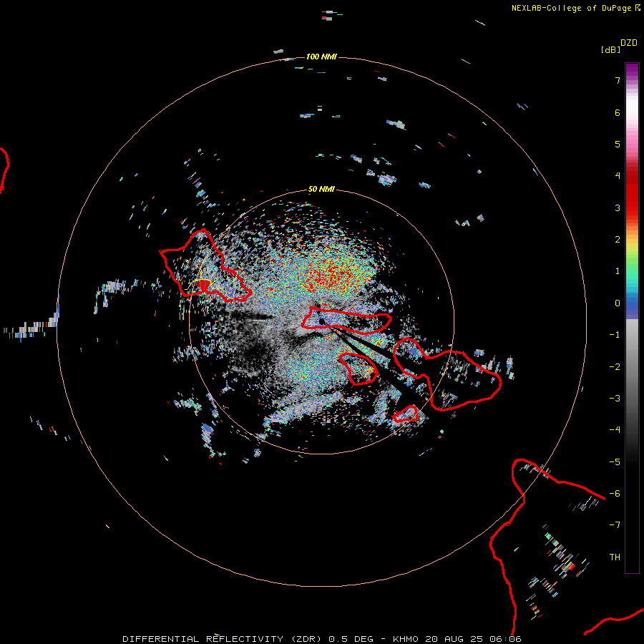Click the color scale label 5

tap(618, 144)
